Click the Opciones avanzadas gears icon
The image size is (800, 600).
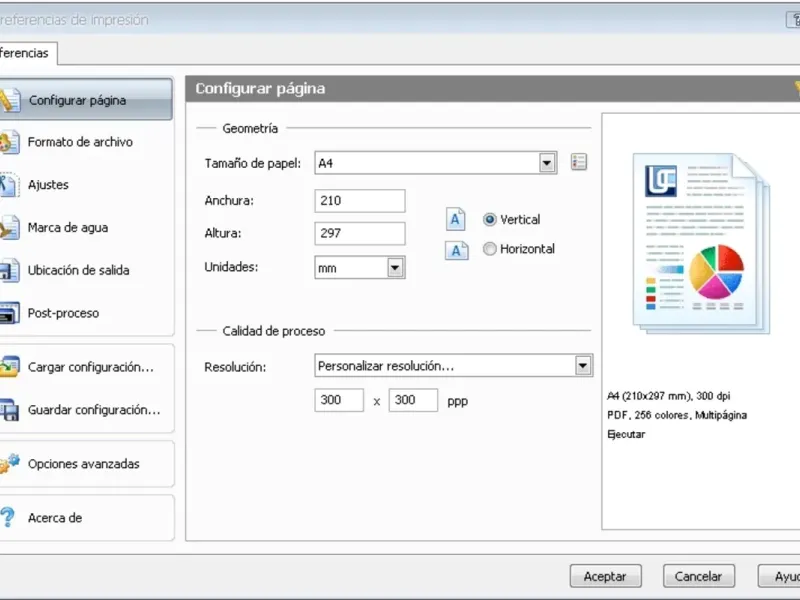[9, 463]
